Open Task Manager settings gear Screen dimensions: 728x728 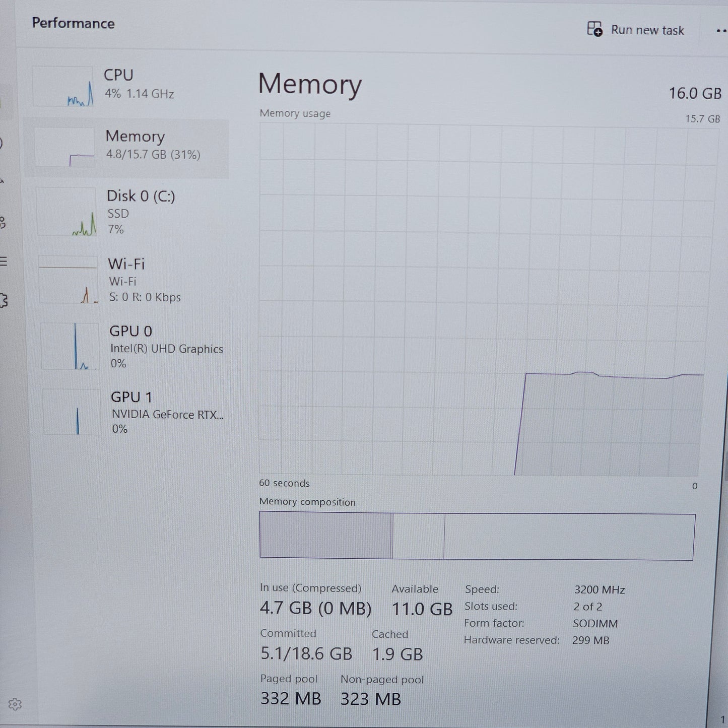[x=15, y=704]
